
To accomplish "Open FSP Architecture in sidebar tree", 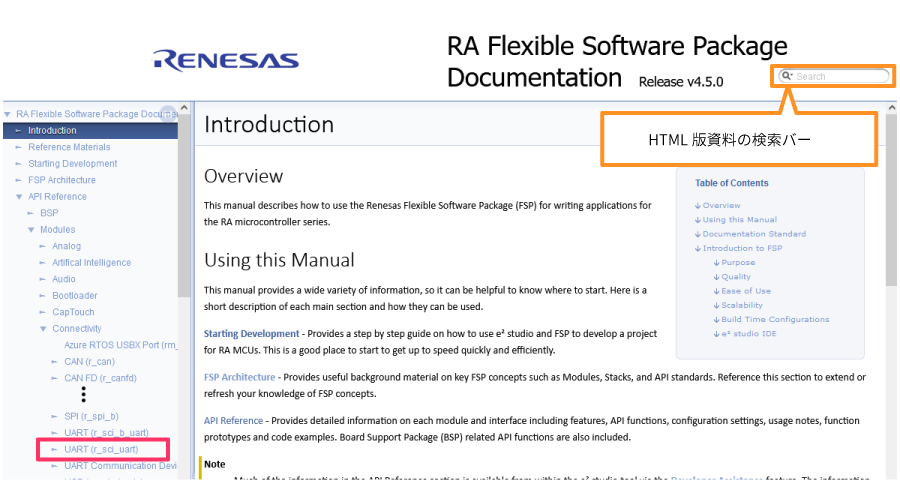I will [x=62, y=180].
